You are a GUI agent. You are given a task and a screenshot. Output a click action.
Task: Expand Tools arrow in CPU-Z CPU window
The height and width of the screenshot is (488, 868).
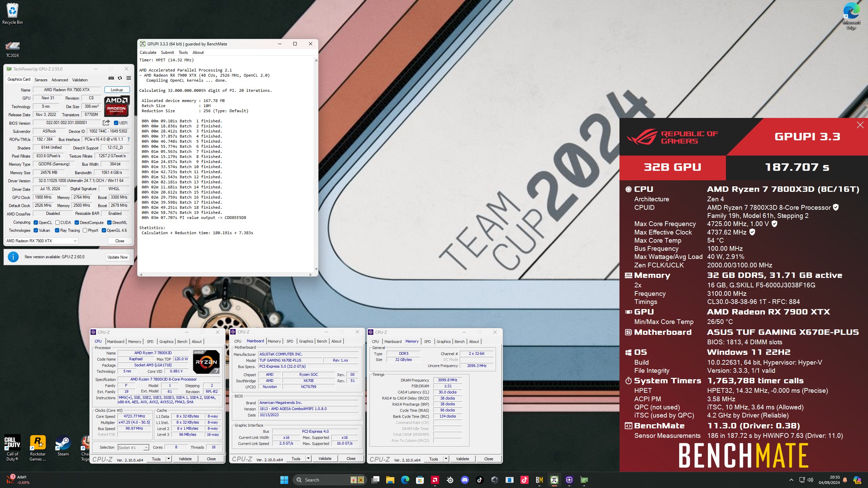168,459
